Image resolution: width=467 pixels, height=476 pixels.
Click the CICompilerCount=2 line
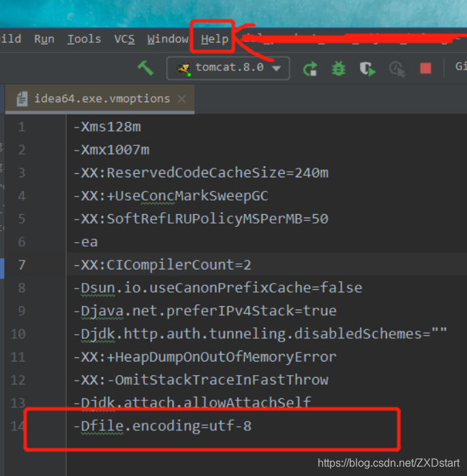click(162, 265)
